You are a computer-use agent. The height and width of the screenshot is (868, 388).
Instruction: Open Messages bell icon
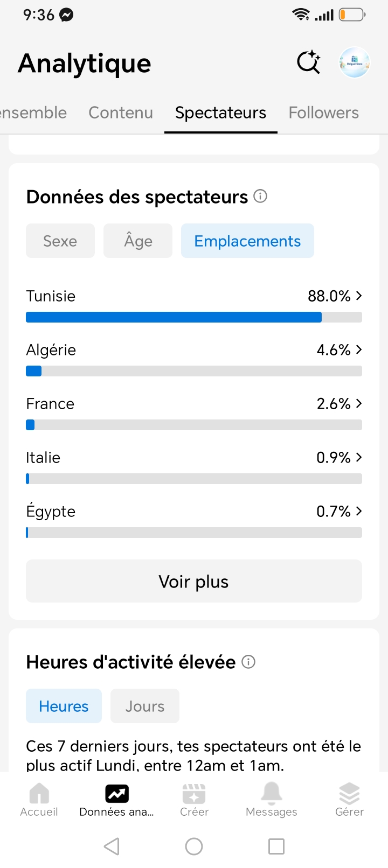[x=272, y=793]
